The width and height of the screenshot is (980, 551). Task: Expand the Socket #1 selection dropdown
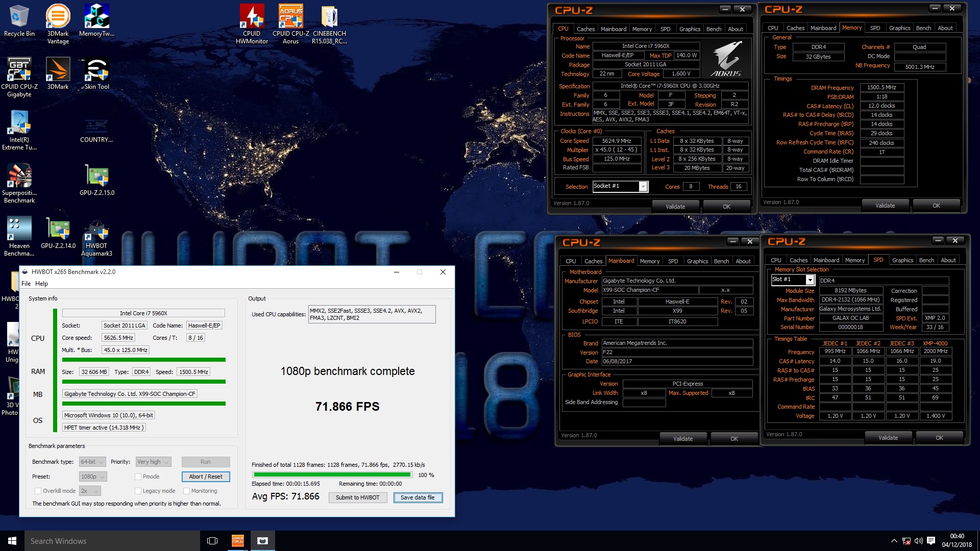tap(643, 187)
